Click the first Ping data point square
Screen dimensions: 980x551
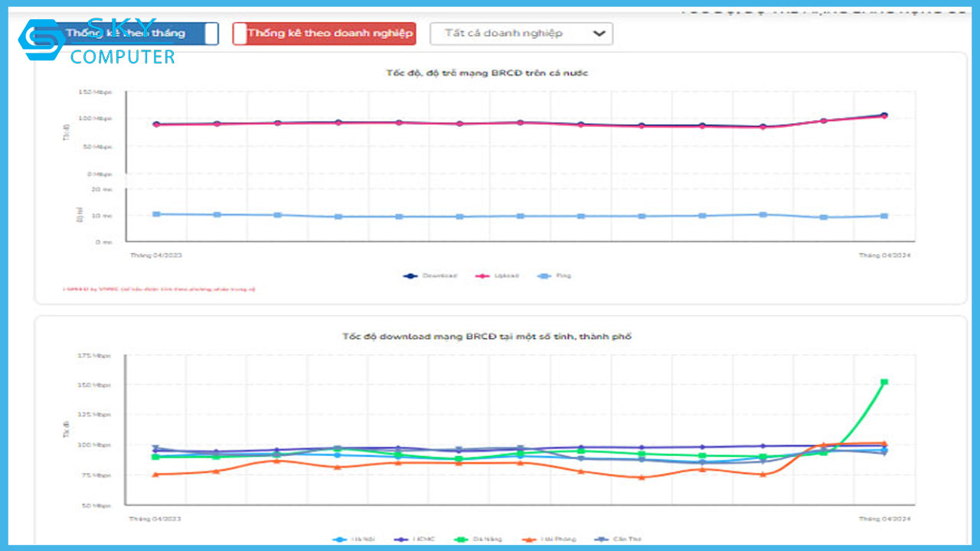click(156, 214)
